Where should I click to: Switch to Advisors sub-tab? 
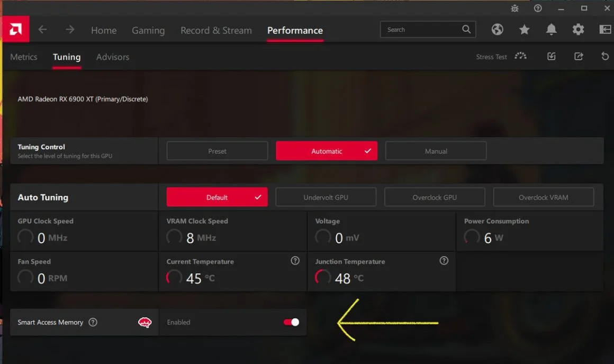point(113,57)
